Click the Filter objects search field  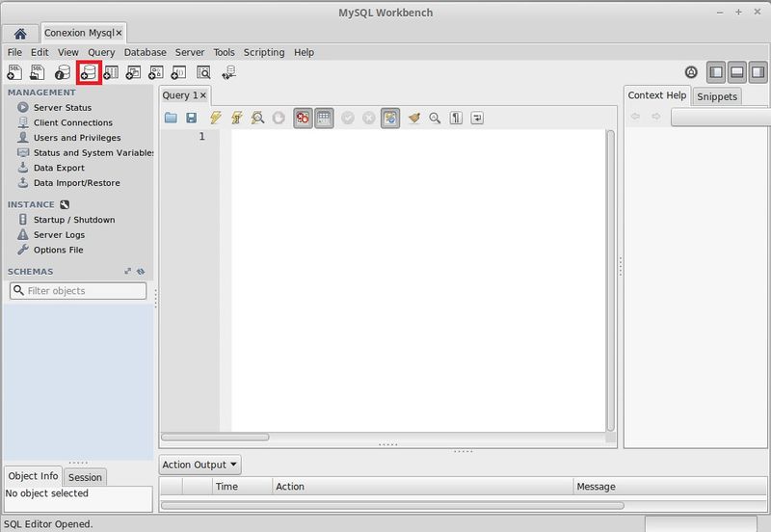click(x=78, y=291)
